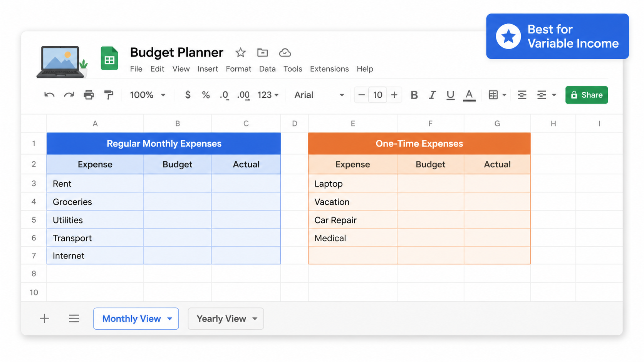Click the font size field showing 10
The height and width of the screenshot is (362, 644).
[x=377, y=95]
